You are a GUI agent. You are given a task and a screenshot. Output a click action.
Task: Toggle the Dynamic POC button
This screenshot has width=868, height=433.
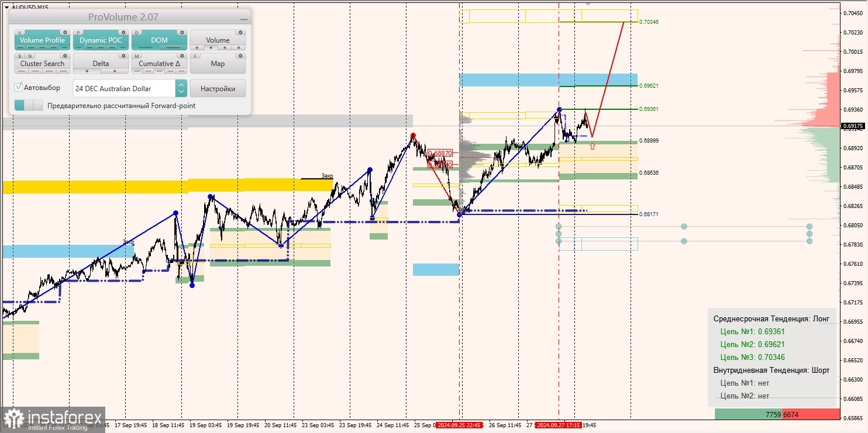101,40
